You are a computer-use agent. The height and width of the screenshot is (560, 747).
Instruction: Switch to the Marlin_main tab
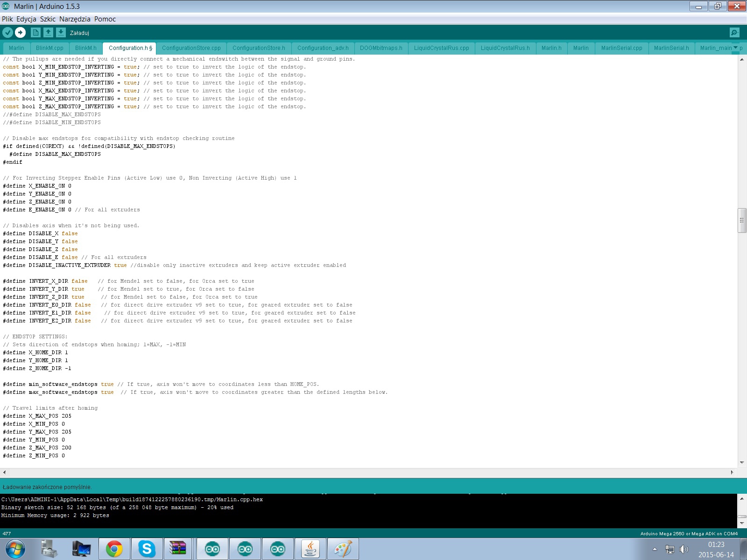(x=715, y=48)
